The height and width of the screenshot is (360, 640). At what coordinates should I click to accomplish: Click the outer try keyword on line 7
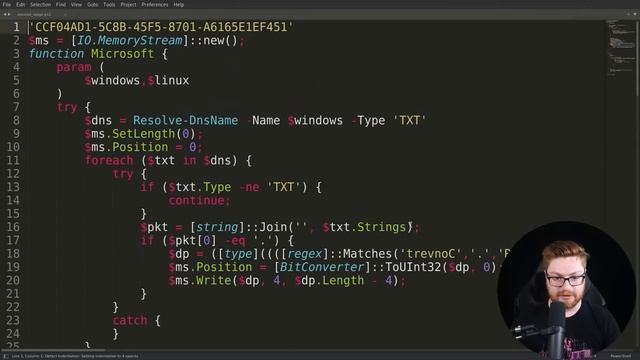pyautogui.click(x=67, y=107)
